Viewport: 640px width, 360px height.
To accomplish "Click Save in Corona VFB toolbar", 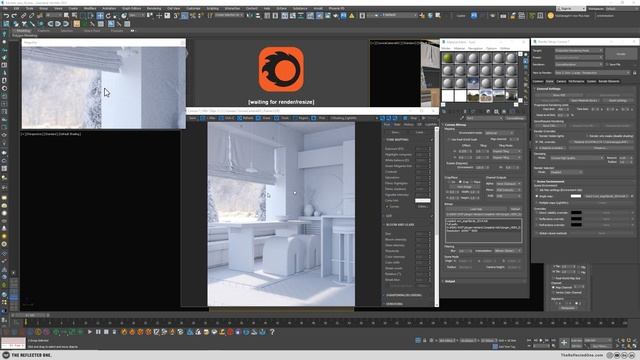I will (192, 118).
